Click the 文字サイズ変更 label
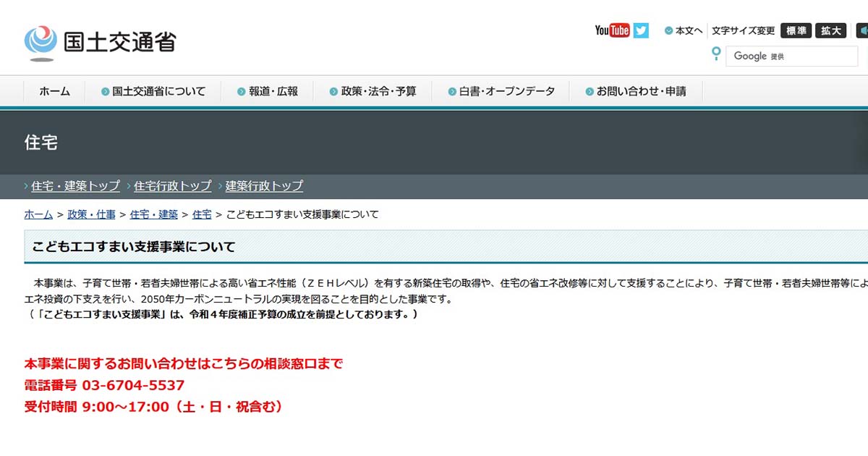 click(x=743, y=30)
